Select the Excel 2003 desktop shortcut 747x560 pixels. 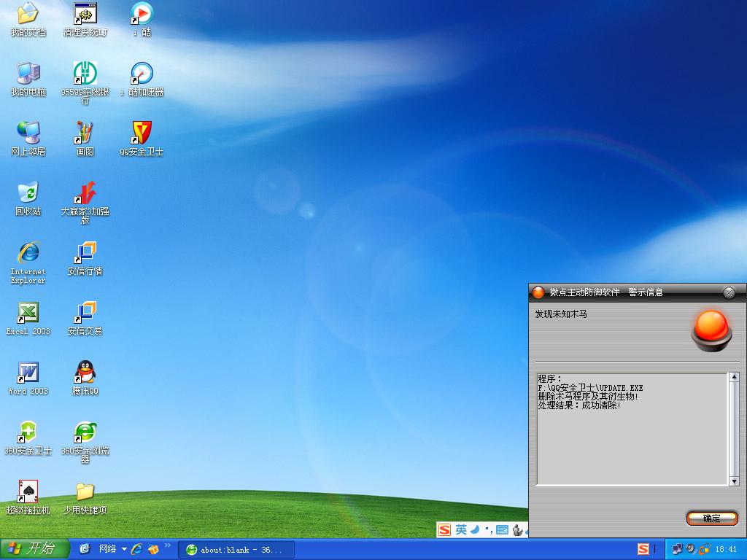(28, 319)
